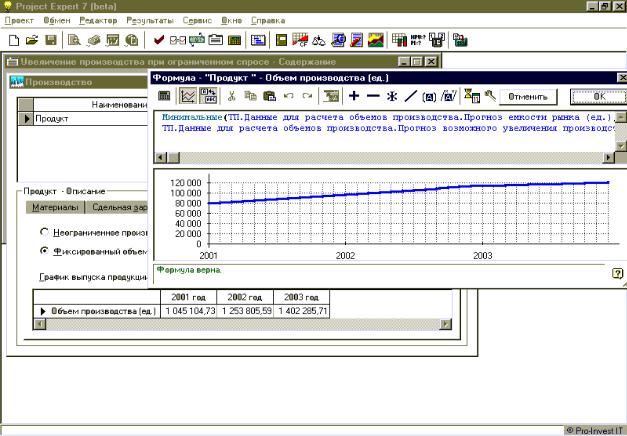Click the question mark help icon in Formula window
The width and height of the screenshot is (627, 436).
click(617, 273)
